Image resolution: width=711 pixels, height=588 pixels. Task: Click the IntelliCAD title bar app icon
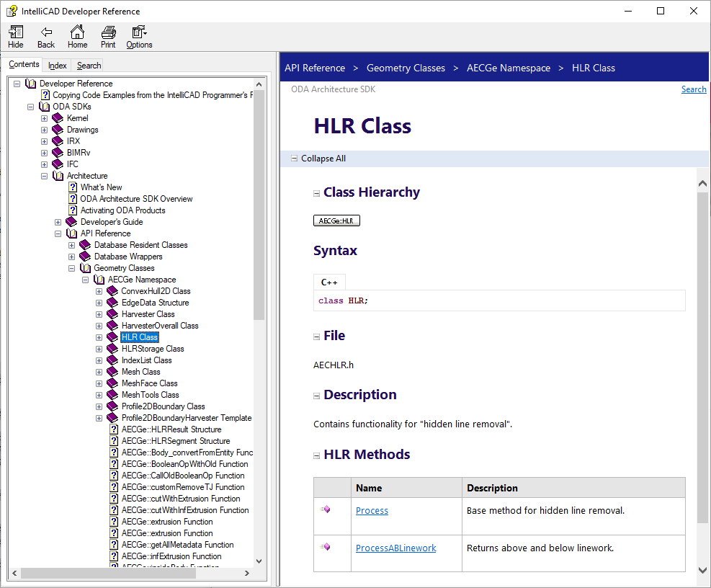pyautogui.click(x=12, y=11)
